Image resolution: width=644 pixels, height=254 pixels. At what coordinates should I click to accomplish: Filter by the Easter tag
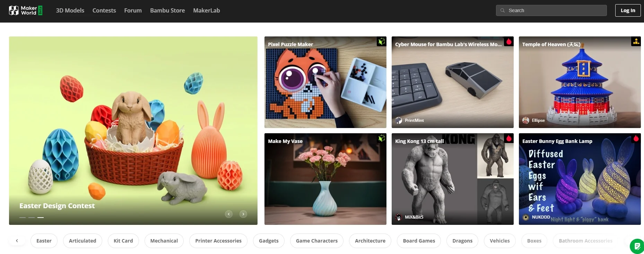click(44, 241)
